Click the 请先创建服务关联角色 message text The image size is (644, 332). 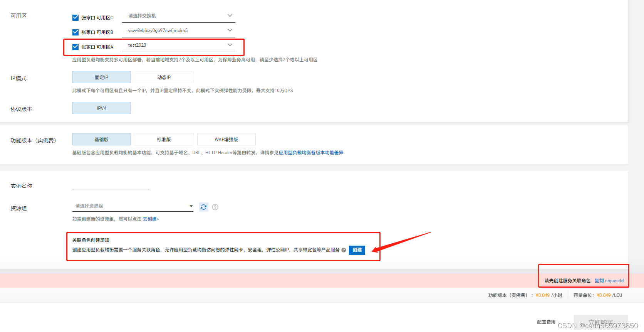pos(567,281)
